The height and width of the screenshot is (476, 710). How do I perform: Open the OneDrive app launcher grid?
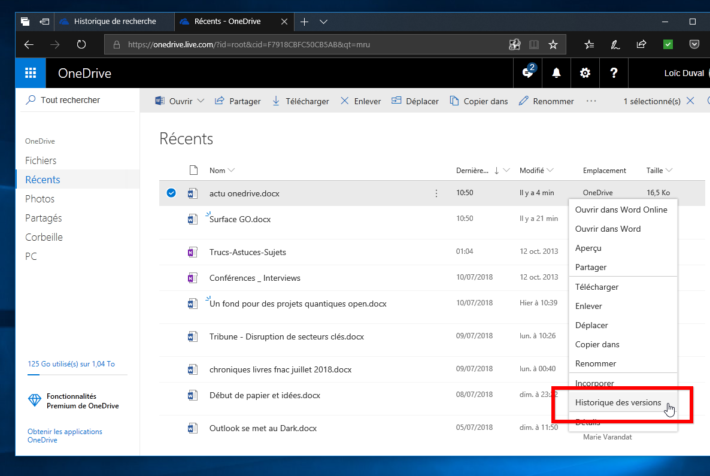click(x=30, y=72)
